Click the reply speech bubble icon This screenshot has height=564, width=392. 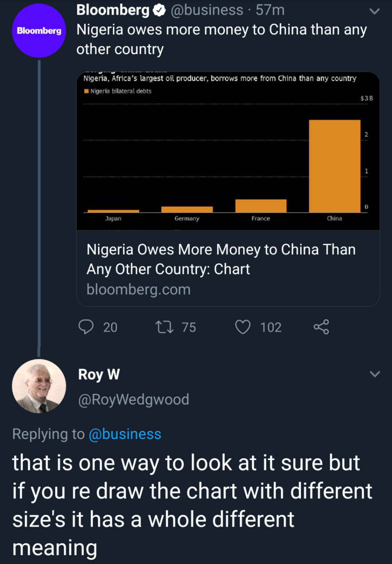tap(86, 327)
